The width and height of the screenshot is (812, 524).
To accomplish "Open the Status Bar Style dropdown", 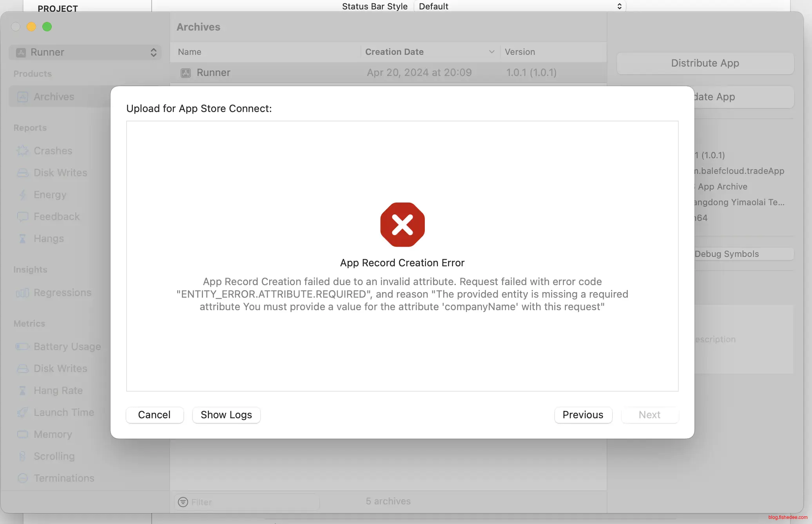I will point(520,6).
